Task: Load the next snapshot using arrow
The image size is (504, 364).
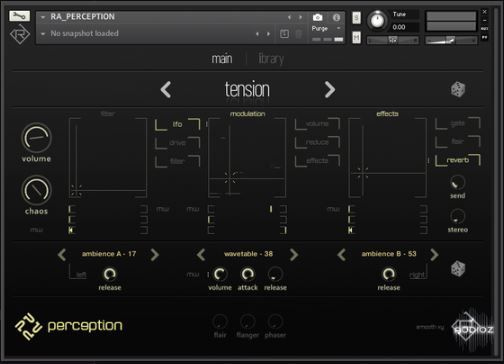Action: point(268,34)
